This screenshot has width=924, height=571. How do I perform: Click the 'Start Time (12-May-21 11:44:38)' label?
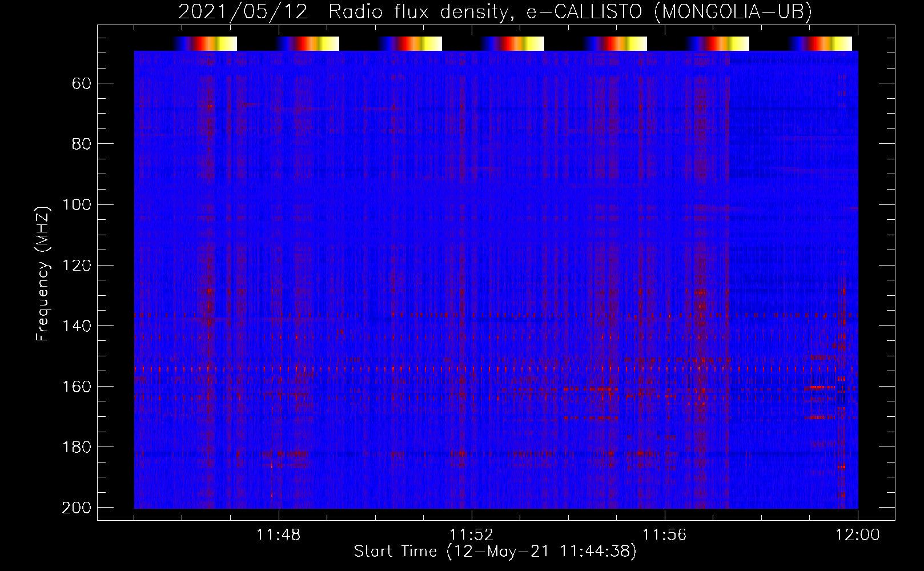[495, 552]
